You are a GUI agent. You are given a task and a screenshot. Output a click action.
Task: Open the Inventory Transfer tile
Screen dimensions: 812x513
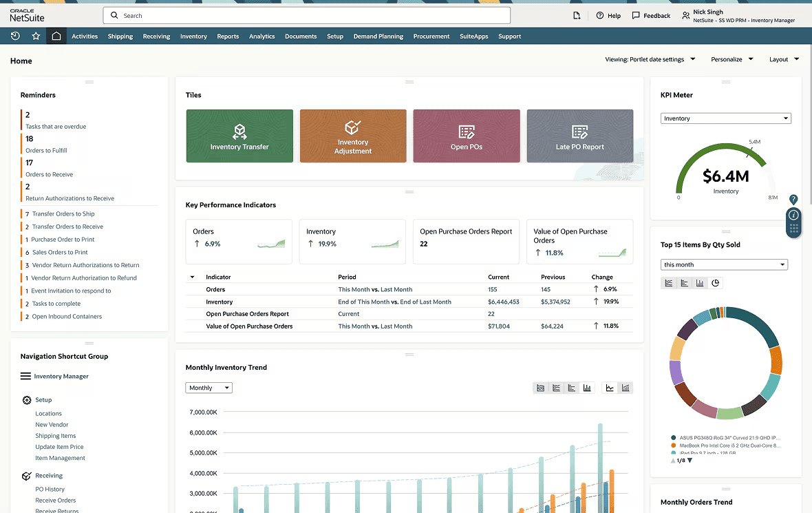(239, 136)
